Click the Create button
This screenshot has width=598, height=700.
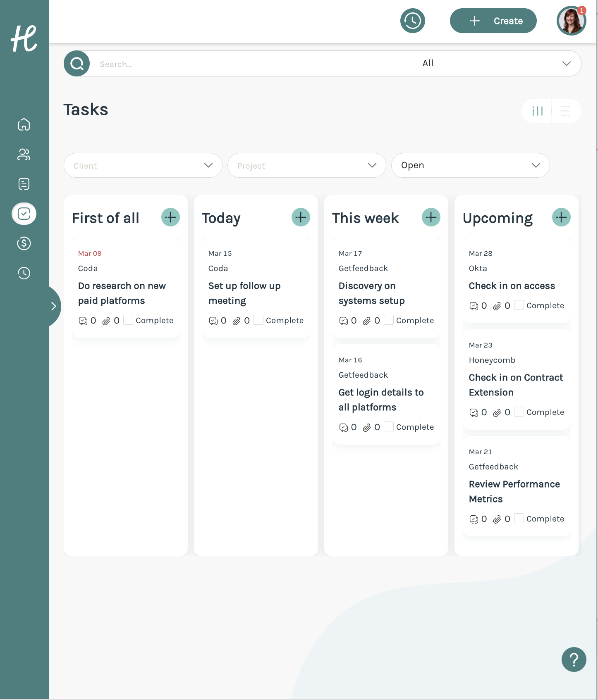click(493, 21)
